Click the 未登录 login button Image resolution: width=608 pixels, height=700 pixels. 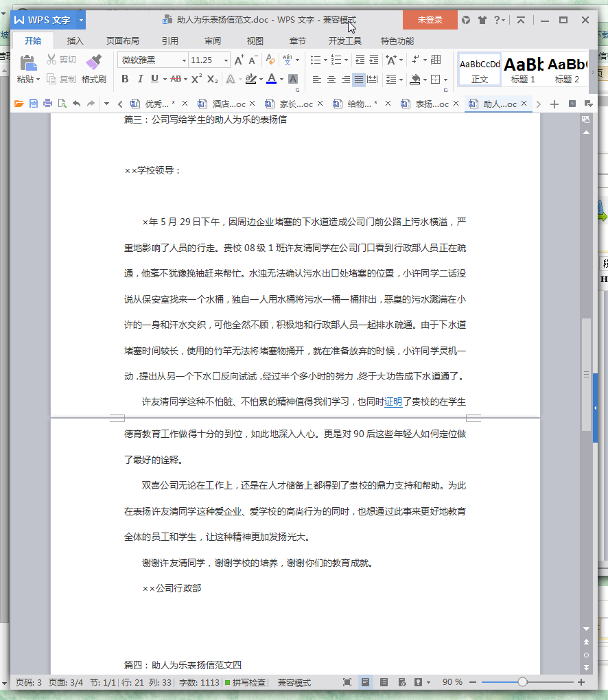(430, 20)
